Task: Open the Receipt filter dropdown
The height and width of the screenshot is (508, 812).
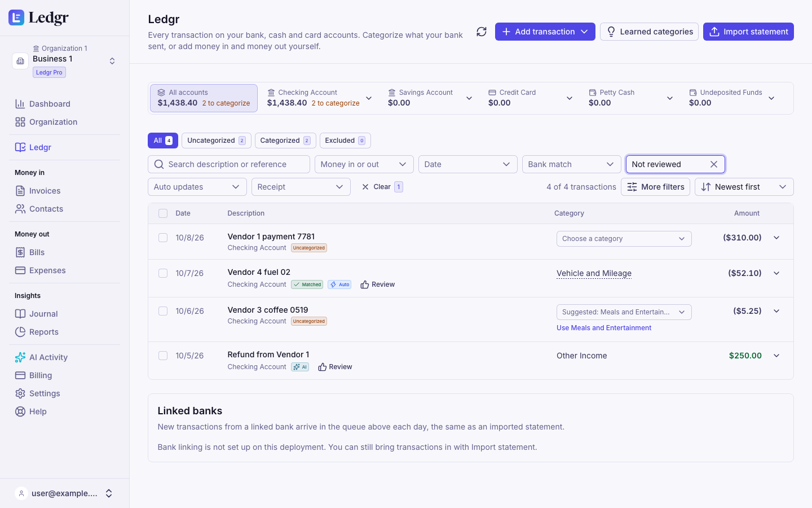Action: (301, 187)
